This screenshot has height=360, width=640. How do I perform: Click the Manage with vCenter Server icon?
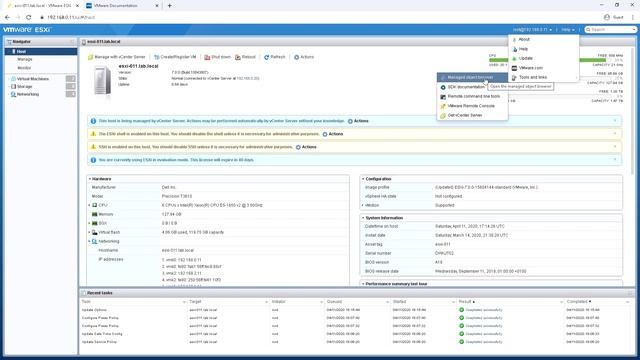point(91,57)
